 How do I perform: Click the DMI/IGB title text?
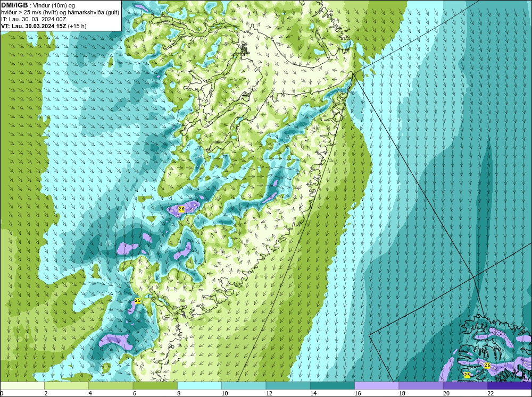click(x=14, y=5)
